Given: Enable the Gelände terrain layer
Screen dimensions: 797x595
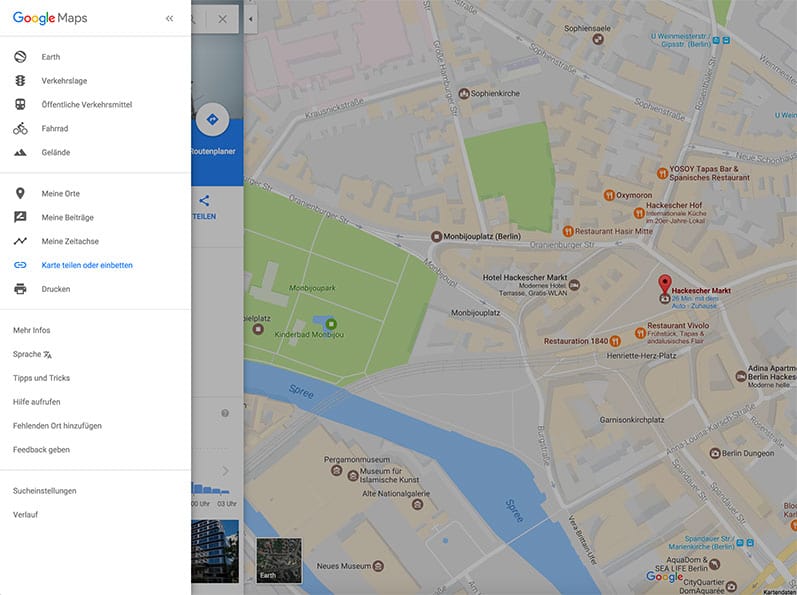Looking at the screenshot, I should pos(20,153).
